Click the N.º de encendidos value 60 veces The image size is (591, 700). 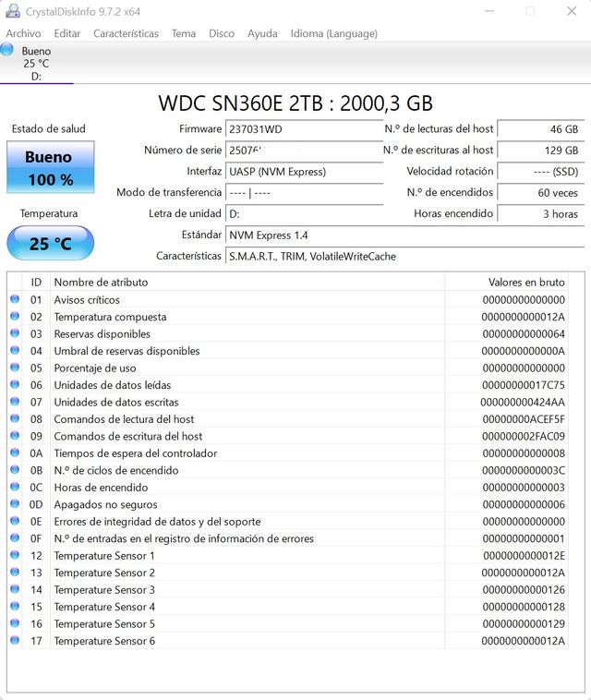[x=540, y=193]
